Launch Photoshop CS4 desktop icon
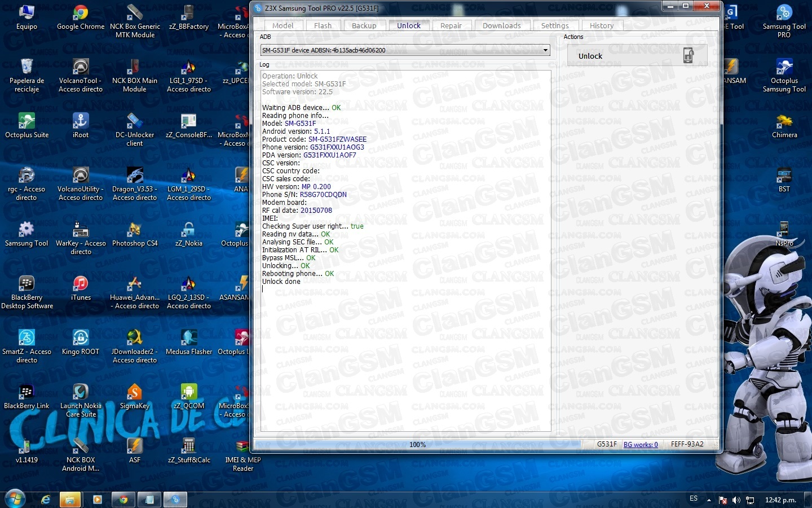 (x=135, y=234)
